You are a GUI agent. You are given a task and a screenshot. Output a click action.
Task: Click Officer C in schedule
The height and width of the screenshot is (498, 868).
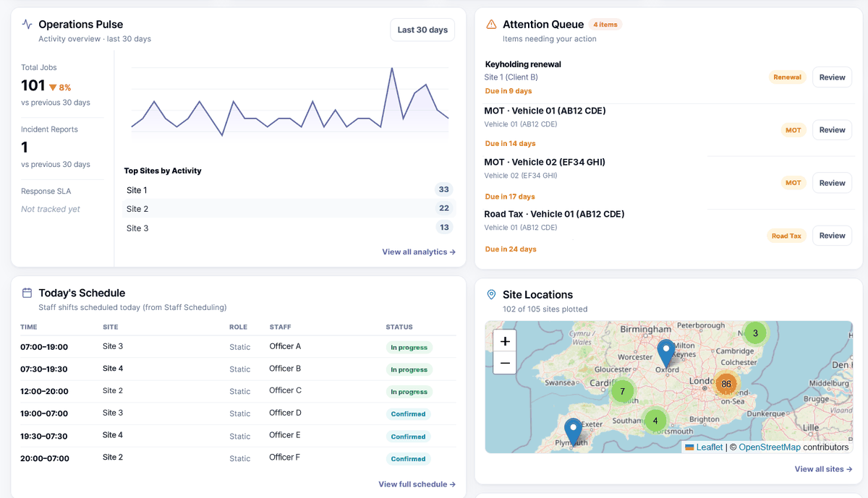[x=286, y=390]
